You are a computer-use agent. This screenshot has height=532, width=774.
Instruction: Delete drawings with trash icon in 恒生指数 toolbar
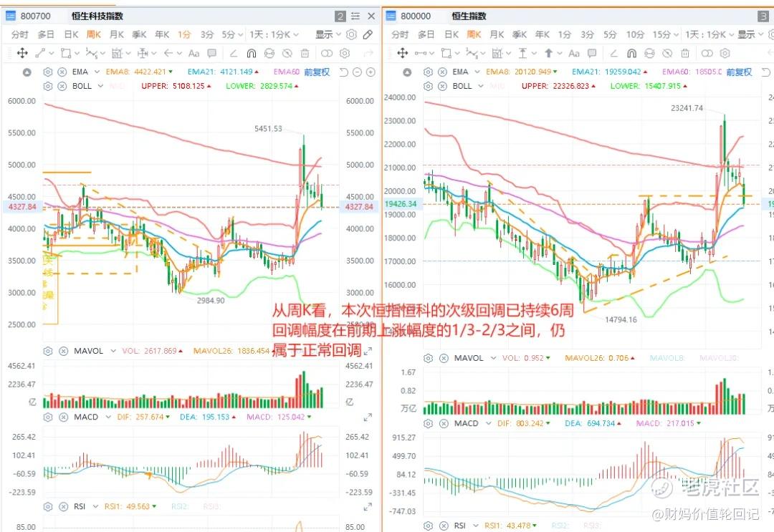point(685,53)
